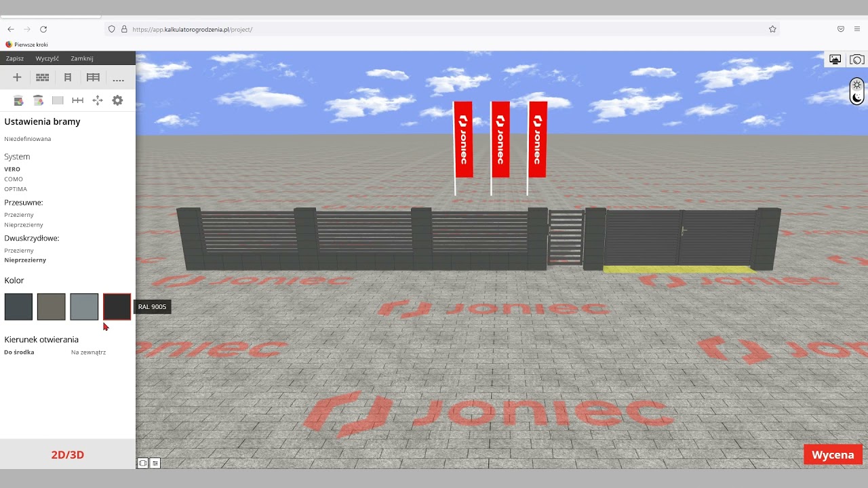Pick the light blue-grey color swatch
Screen dimensions: 868x488
tap(84, 306)
